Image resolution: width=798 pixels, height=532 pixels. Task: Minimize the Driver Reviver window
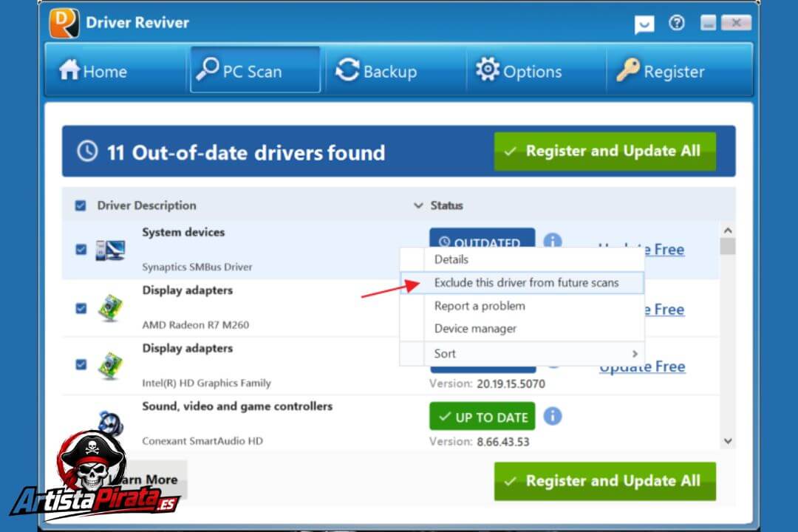[x=709, y=23]
